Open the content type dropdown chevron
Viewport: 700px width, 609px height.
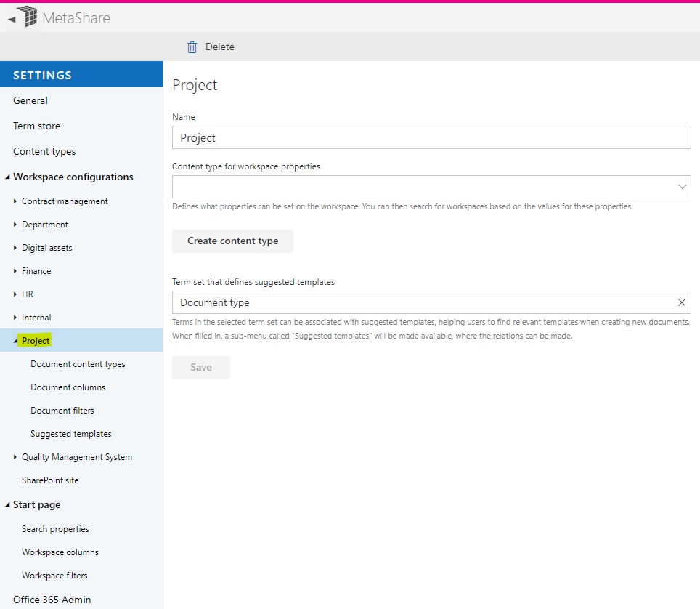click(x=681, y=187)
